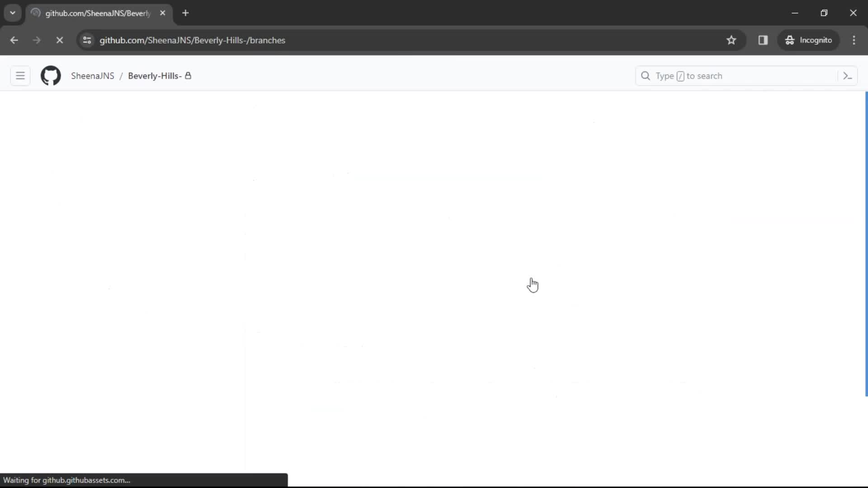
Task: Expand the browser tab dropdown arrow
Action: coord(13,13)
